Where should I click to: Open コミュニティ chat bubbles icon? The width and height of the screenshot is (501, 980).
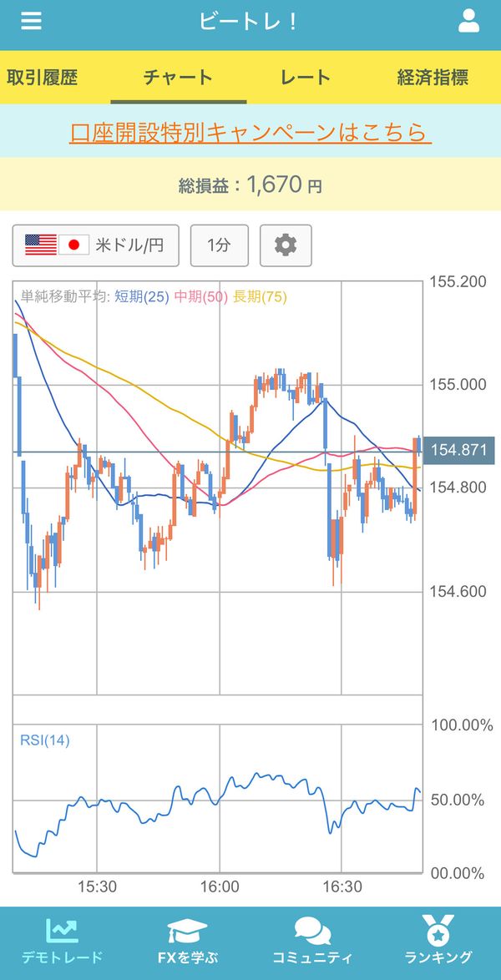[312, 932]
